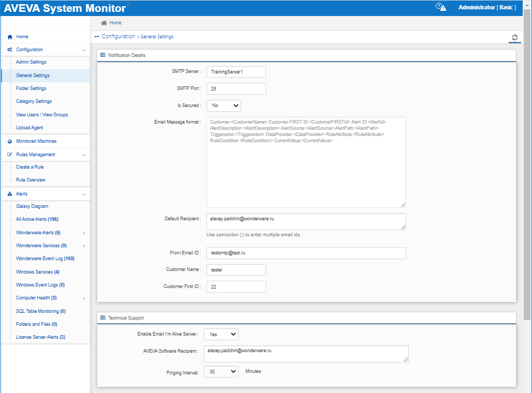
Task: Collapse the Rules Management section chevron
Action: (84, 155)
